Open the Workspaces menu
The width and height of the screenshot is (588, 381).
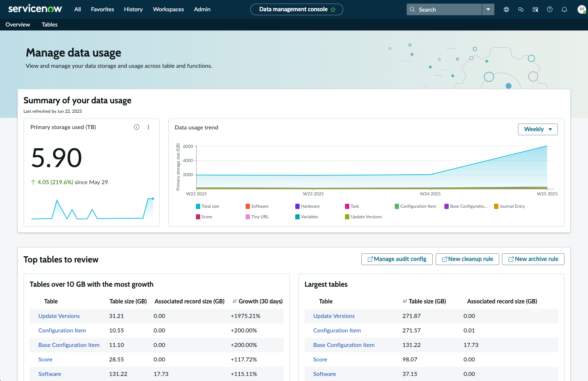tap(168, 9)
